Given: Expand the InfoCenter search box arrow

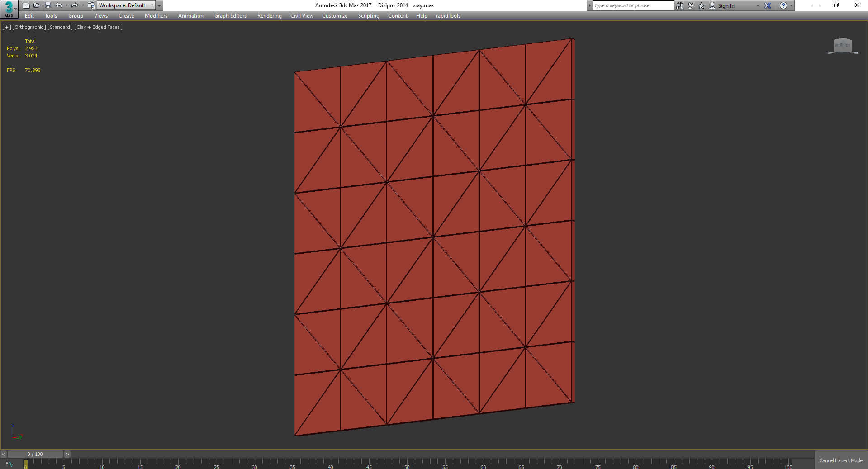Looking at the screenshot, I should coord(590,5).
